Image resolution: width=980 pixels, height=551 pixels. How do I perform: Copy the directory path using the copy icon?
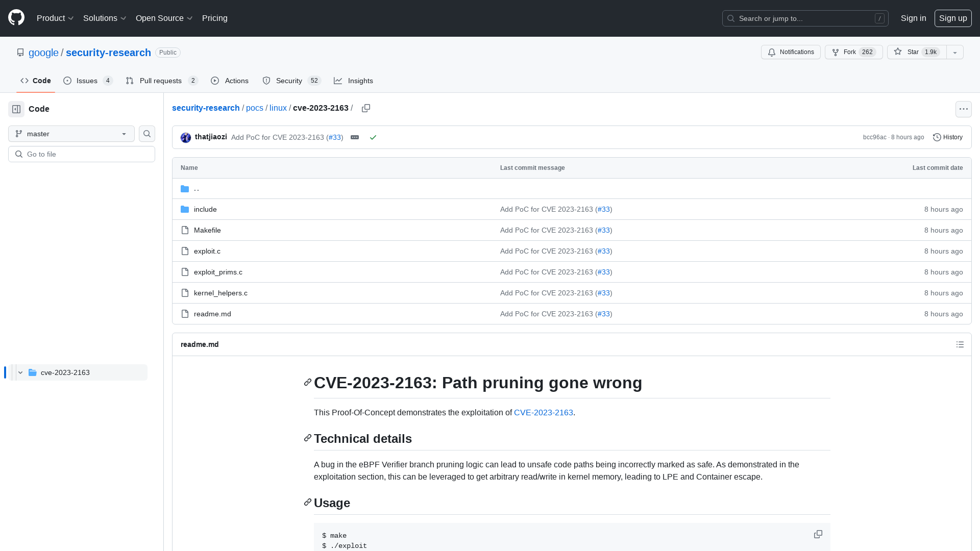pos(366,108)
